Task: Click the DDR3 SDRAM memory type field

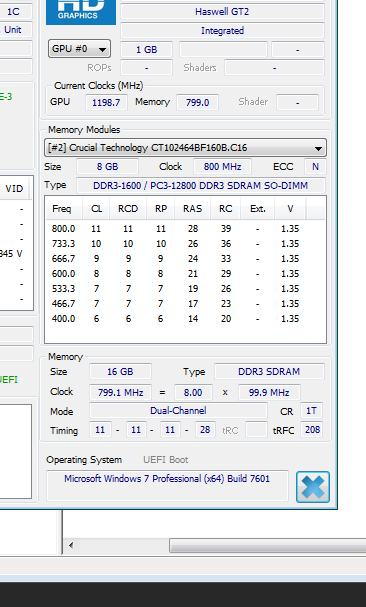Action: [269, 372]
